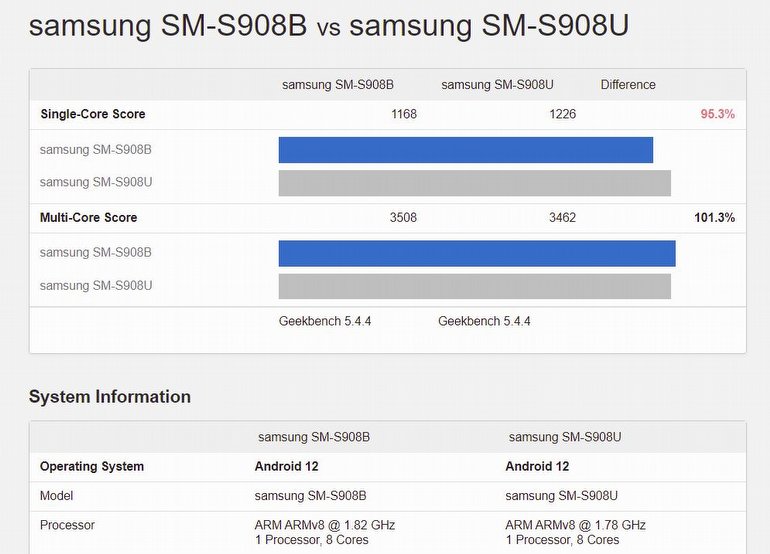
Task: Select the samsung SM-S908U score column header
Action: pyautogui.click(x=497, y=85)
